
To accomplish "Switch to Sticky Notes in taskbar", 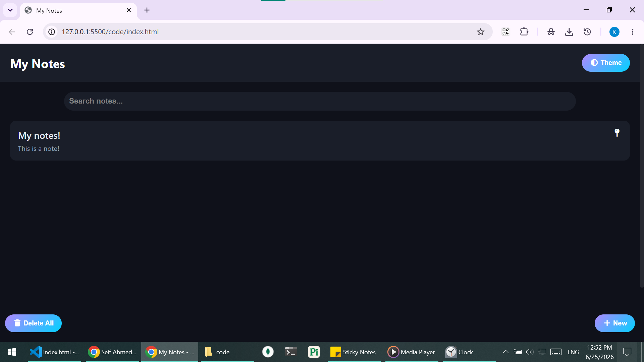I will pos(354,352).
